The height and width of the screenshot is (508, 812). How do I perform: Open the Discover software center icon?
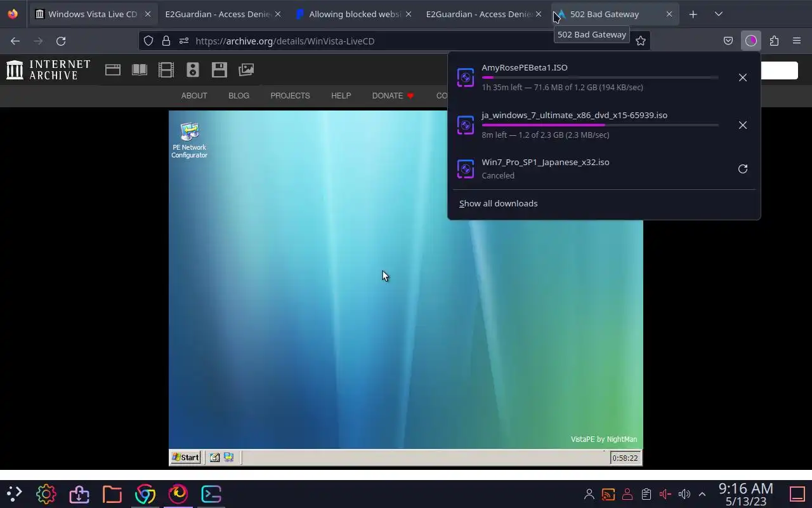79,493
